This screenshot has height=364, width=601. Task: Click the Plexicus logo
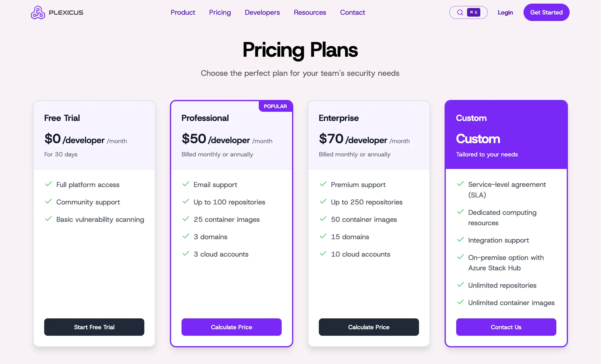point(56,12)
